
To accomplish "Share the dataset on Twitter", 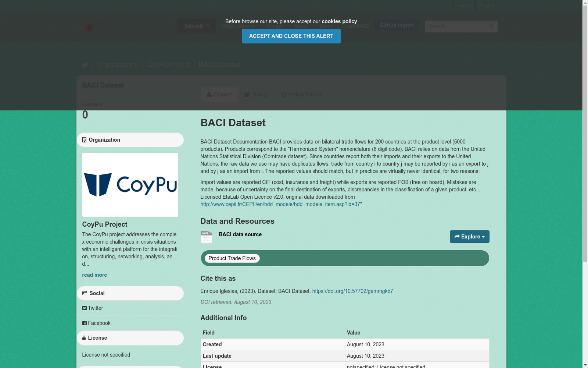I will pyautogui.click(x=93, y=308).
